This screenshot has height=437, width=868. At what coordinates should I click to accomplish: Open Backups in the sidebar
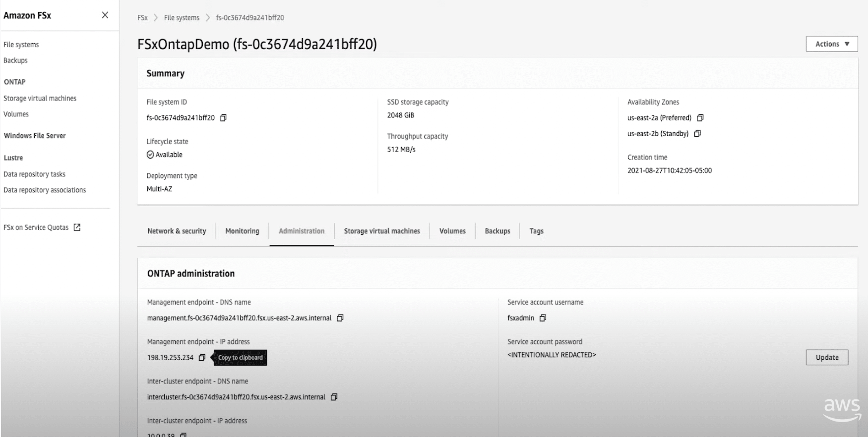coord(15,60)
